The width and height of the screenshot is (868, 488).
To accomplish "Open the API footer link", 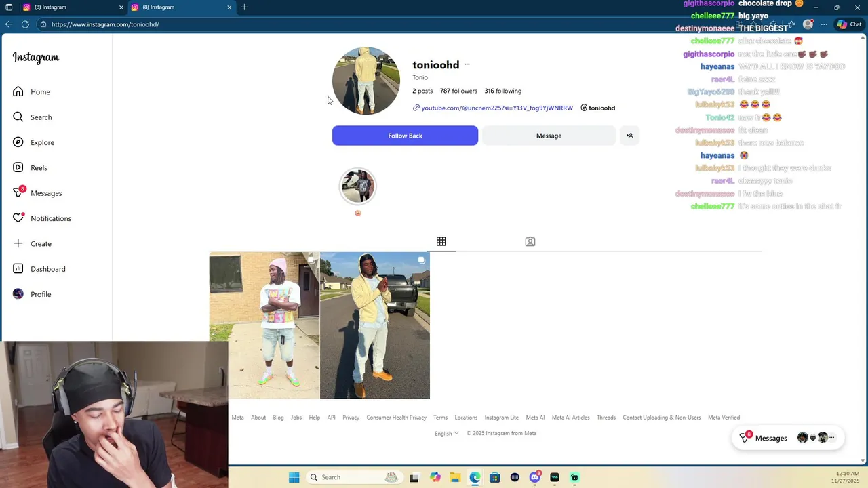I will click(332, 418).
